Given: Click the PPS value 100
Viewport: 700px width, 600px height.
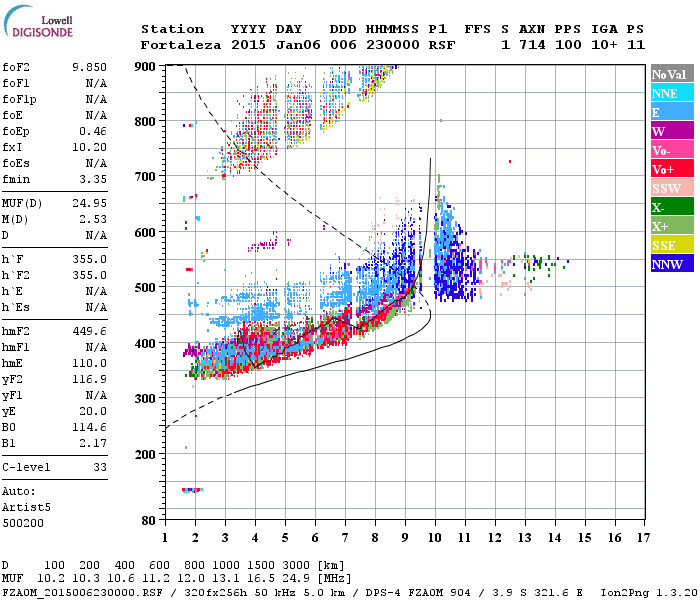Looking at the screenshot, I should tap(568, 45).
